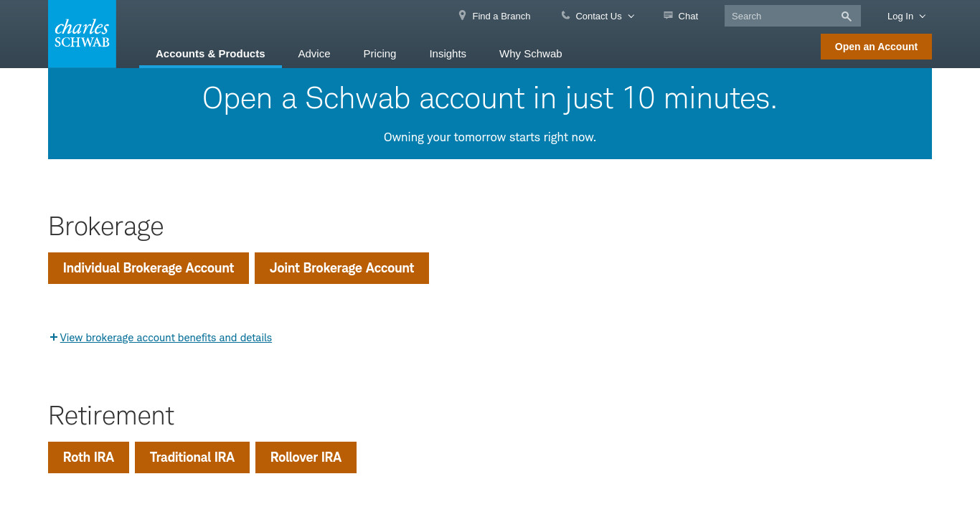
Task: Click the Find a Branch location pin icon
Action: point(463,15)
